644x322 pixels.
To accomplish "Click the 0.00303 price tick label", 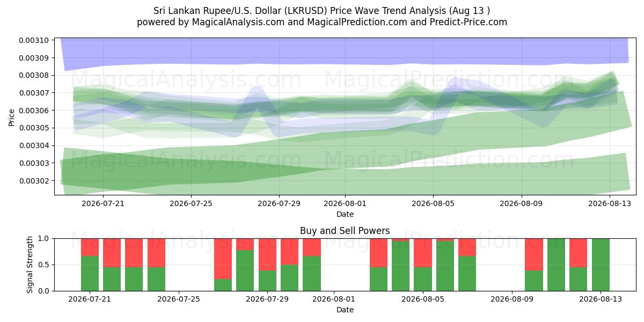I will coord(34,163).
